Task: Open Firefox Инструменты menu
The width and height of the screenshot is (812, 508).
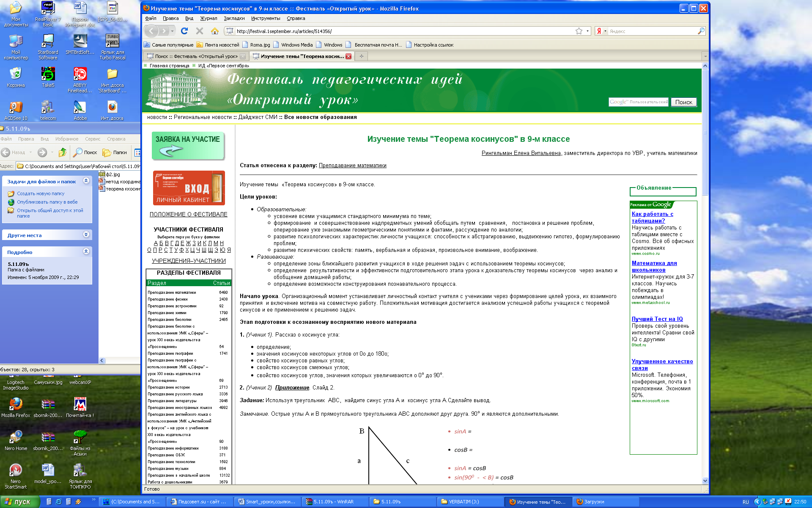Action: 266,18
